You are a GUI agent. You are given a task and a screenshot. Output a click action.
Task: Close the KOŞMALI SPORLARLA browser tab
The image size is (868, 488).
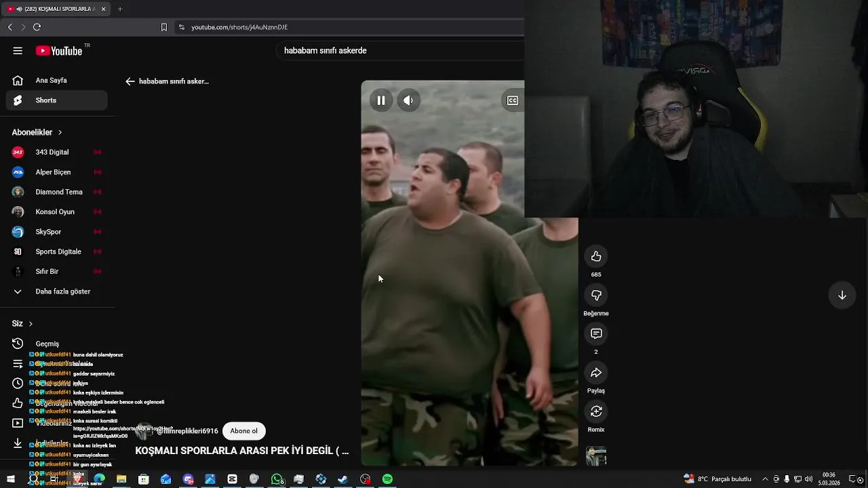tap(104, 9)
